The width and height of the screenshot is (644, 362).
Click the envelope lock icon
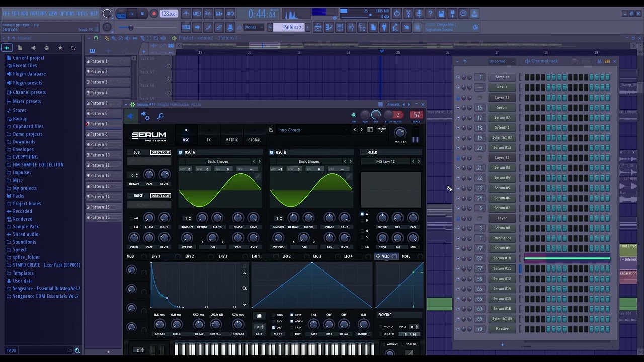pos(245,266)
